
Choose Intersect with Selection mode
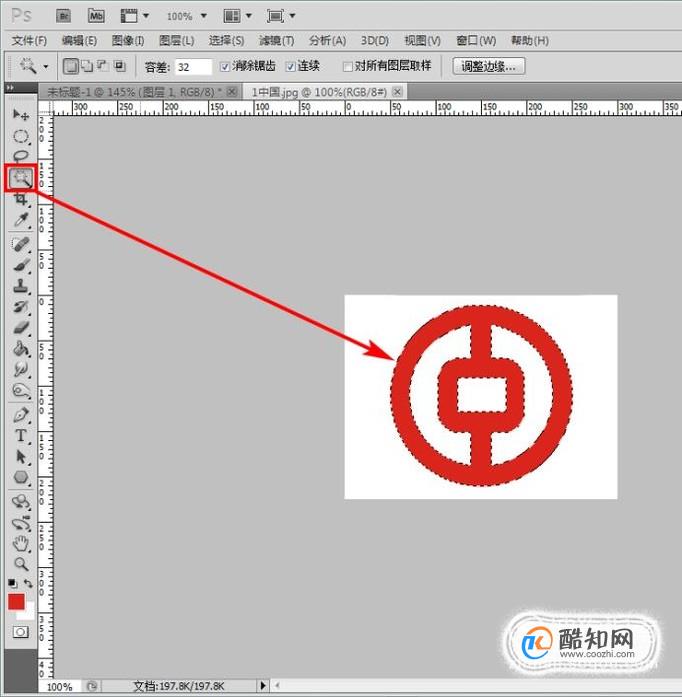pos(119,66)
